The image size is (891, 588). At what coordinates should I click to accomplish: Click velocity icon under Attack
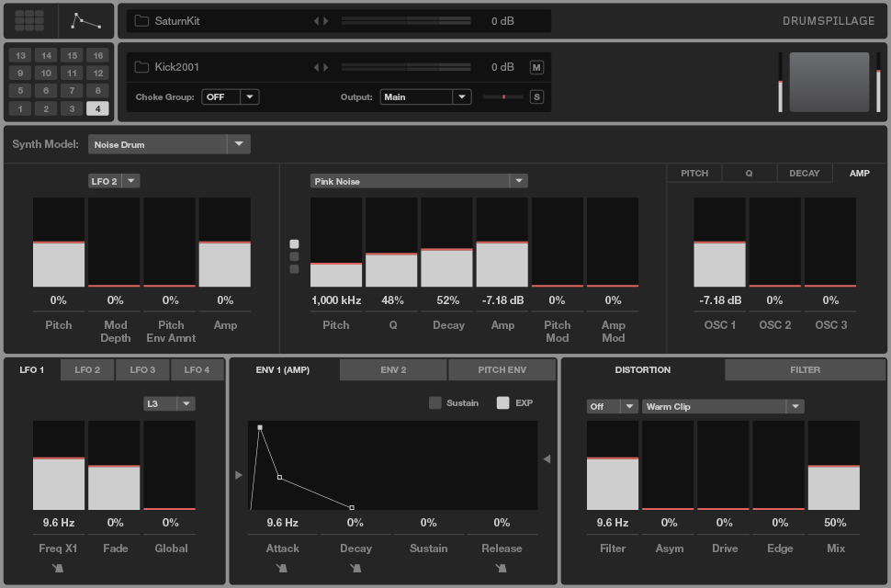(282, 568)
